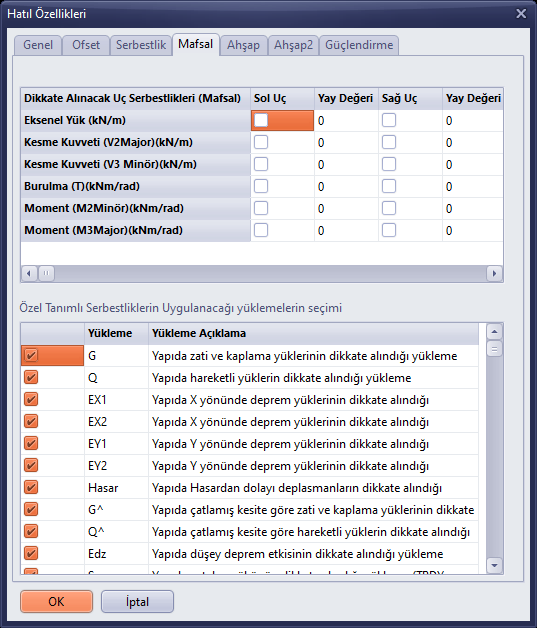Select the Serbestlik tab

[x=141, y=45]
